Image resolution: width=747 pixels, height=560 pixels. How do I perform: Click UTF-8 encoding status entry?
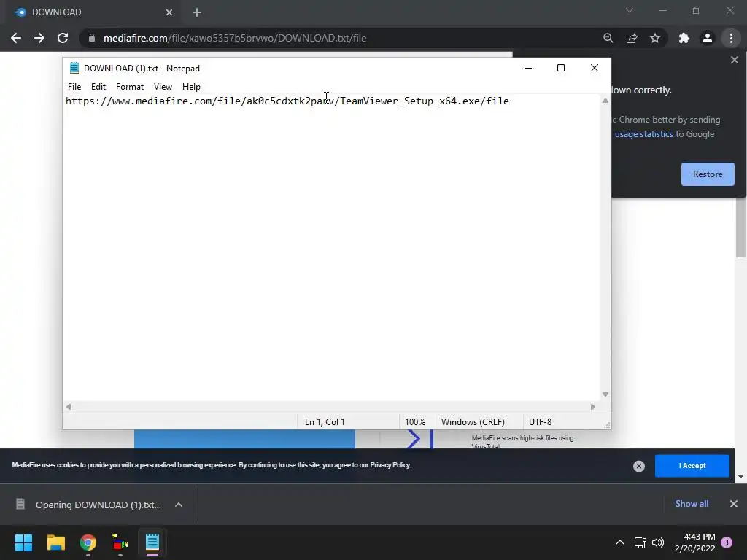coord(540,422)
